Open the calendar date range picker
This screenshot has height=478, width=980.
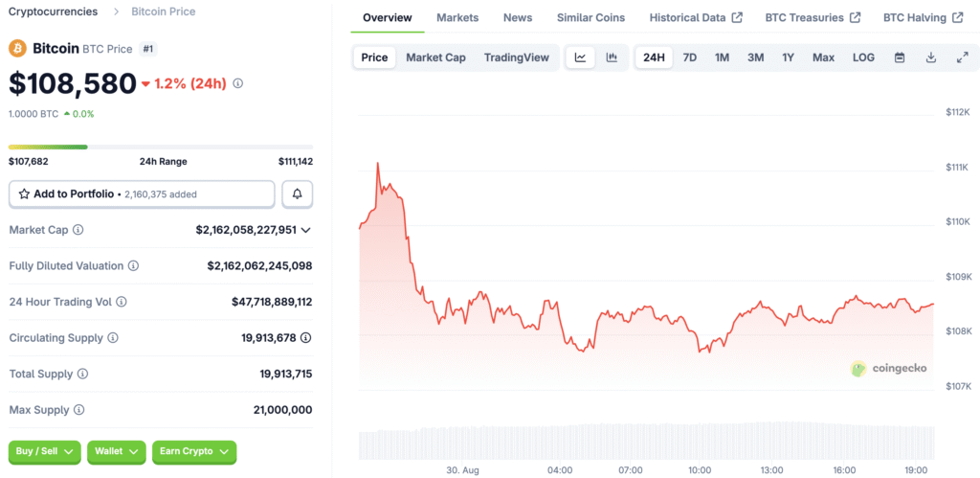pyautogui.click(x=900, y=57)
